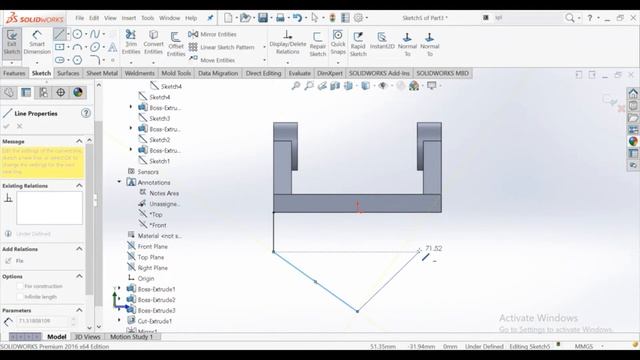Viewport: 640px width, 360px height.
Task: Click the Line Properties help button
Action: point(86,113)
